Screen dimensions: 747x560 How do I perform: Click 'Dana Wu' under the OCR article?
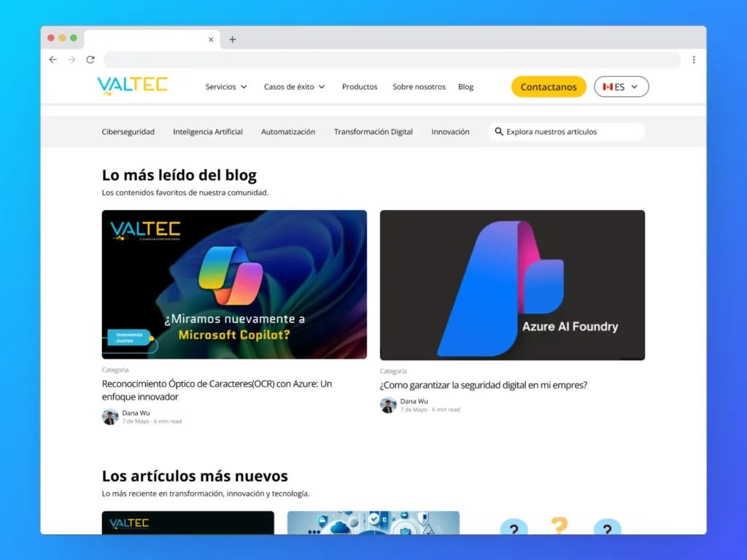coord(136,413)
